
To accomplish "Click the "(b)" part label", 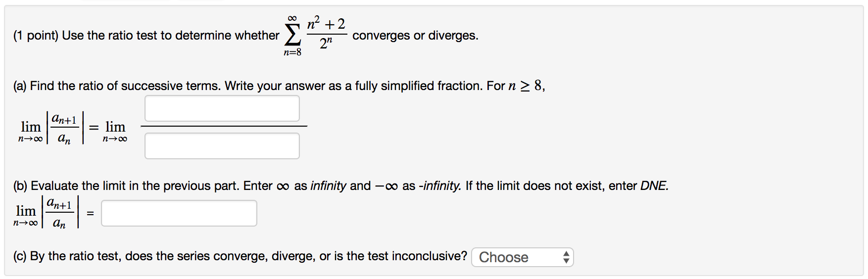I will click(20, 186).
